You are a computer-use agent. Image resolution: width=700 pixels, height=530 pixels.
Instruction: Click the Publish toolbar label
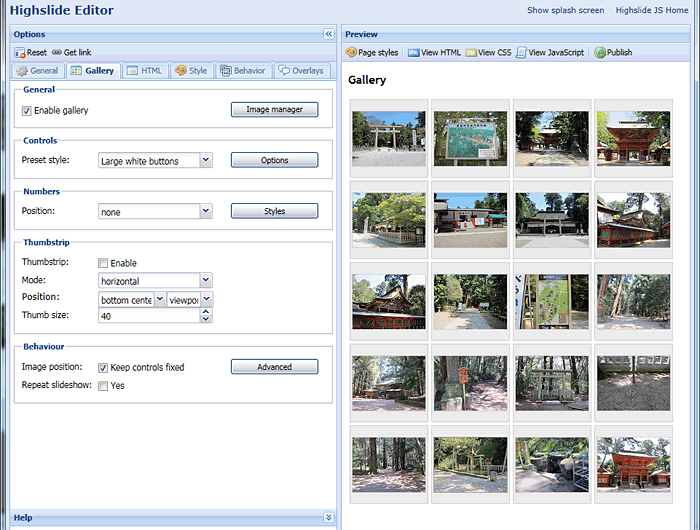(x=619, y=53)
